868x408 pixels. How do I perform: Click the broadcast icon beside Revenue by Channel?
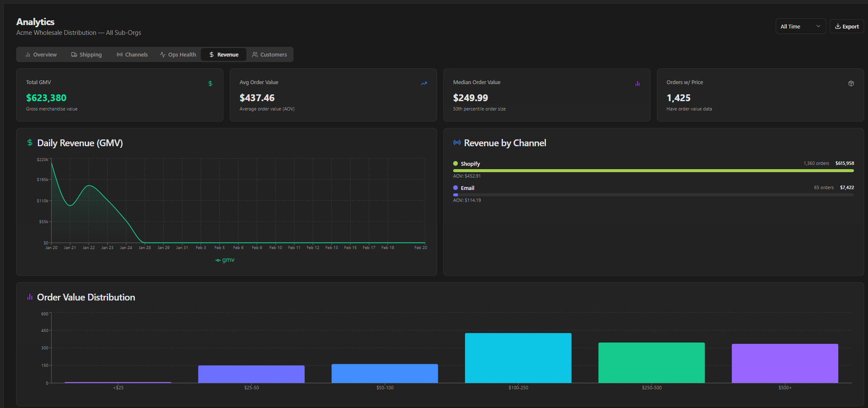click(457, 142)
